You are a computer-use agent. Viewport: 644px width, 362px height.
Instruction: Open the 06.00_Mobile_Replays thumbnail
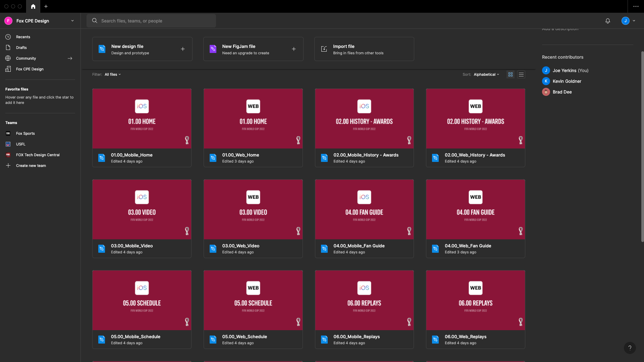click(x=364, y=300)
